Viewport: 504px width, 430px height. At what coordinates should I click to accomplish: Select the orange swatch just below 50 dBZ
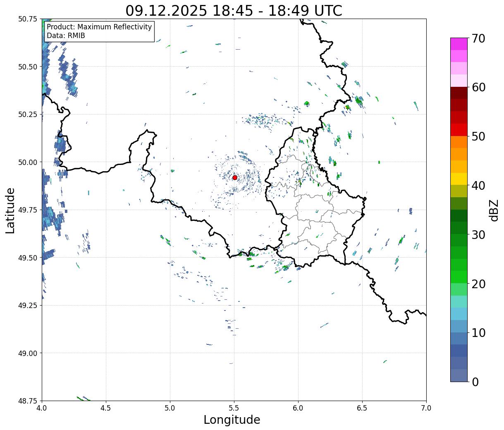point(459,142)
